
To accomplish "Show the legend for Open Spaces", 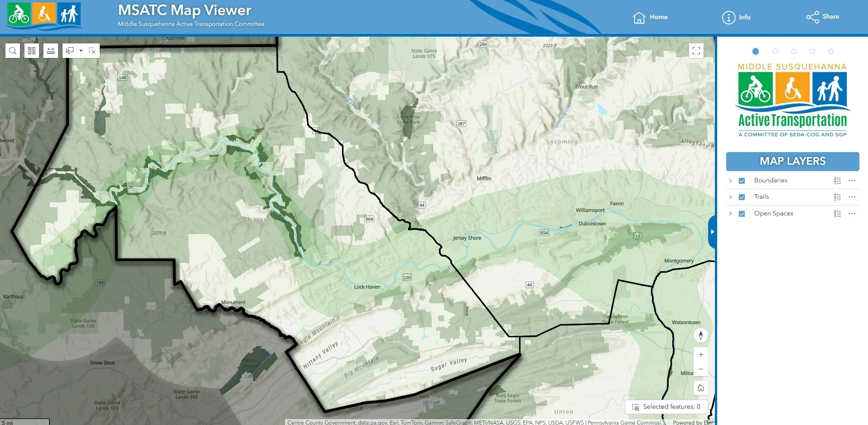I will click(837, 214).
